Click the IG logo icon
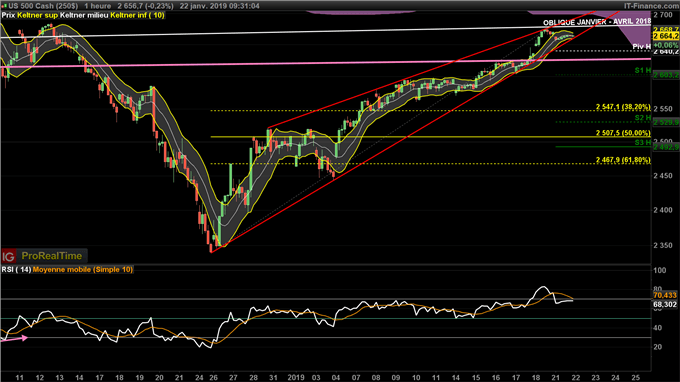This screenshot has width=680, height=382. 9,256
